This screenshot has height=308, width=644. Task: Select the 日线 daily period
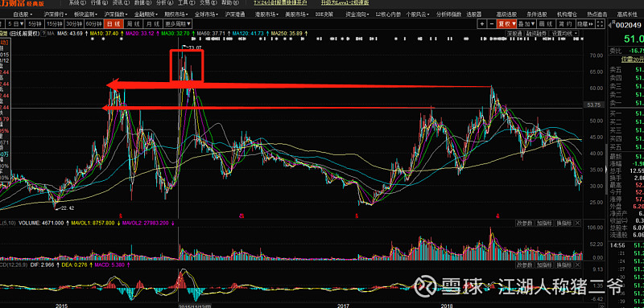(x=113, y=23)
